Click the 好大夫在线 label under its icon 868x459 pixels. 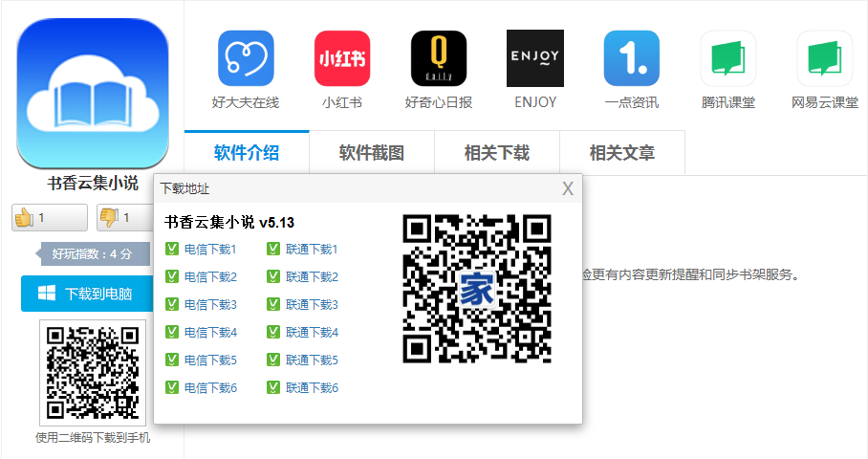(x=246, y=102)
